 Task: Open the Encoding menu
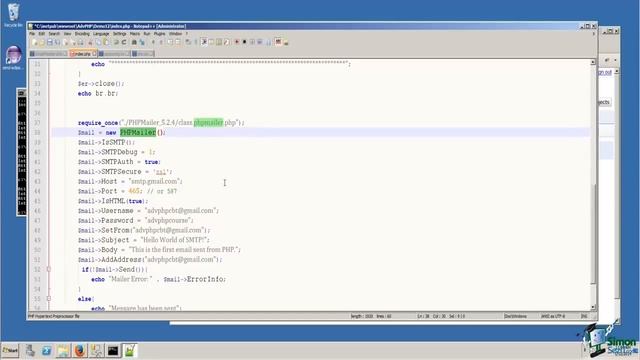point(82,34)
